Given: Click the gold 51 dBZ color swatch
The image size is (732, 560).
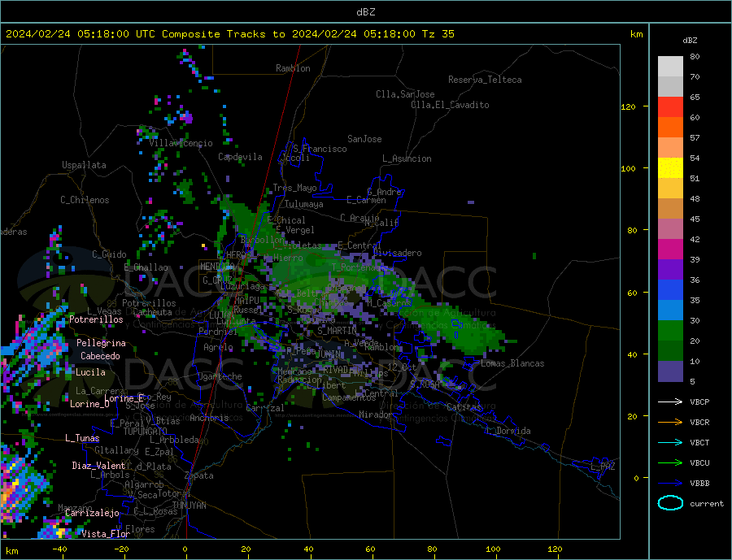Looking at the screenshot, I should click(670, 188).
